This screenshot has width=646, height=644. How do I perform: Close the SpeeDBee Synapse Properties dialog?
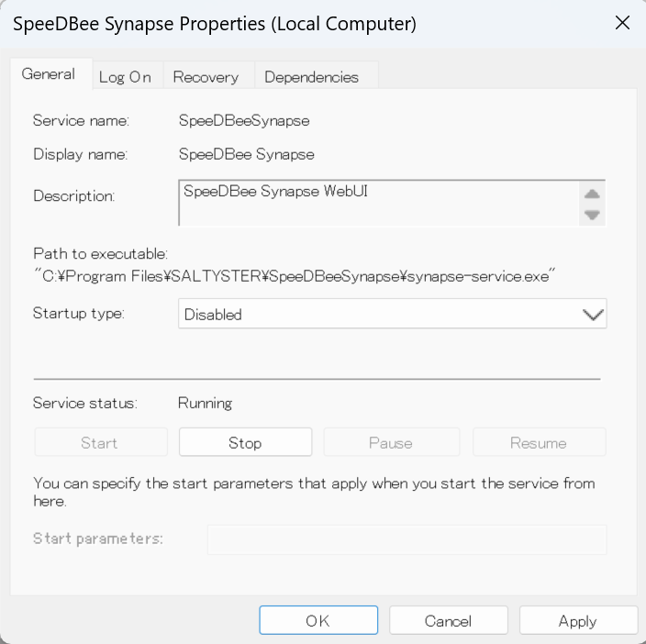(622, 24)
